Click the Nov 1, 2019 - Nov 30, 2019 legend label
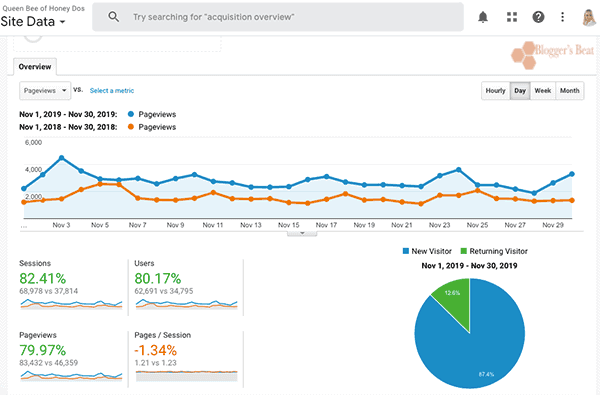 (x=68, y=114)
